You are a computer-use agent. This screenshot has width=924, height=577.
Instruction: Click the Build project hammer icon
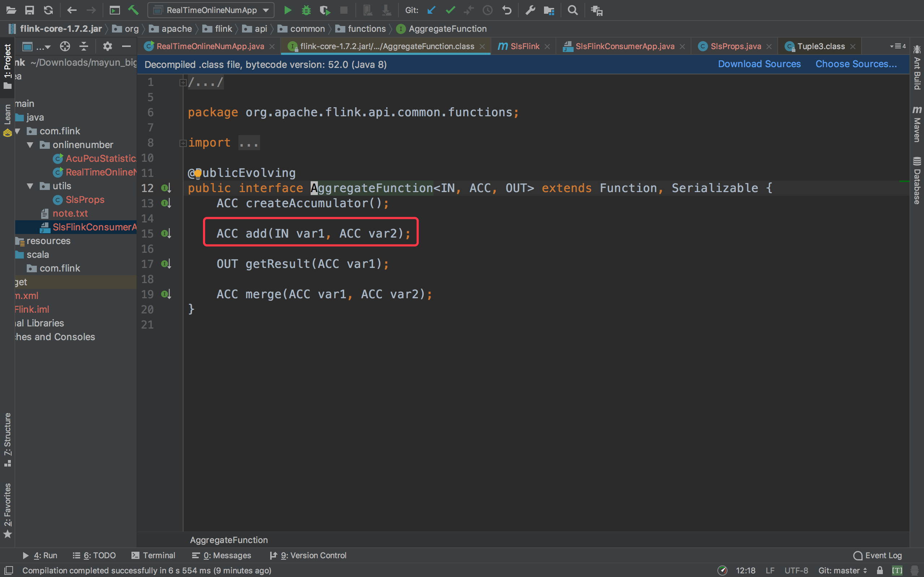pos(133,10)
